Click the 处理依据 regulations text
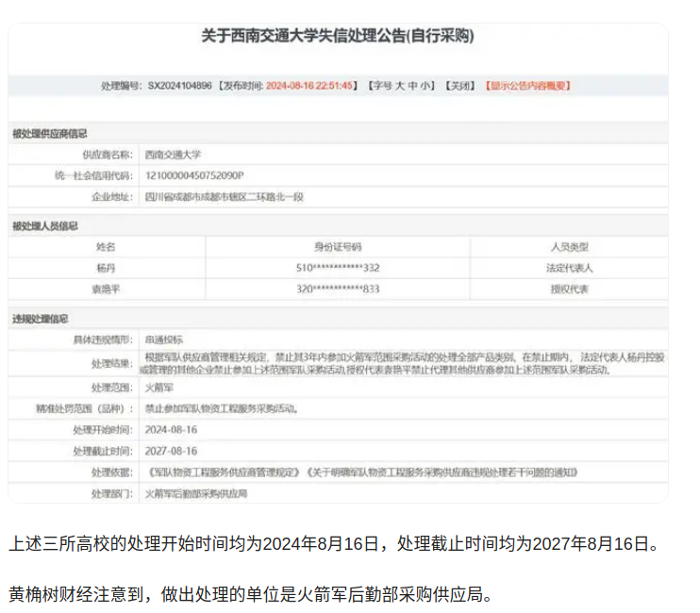The height and width of the screenshot is (613, 700). pos(361,472)
